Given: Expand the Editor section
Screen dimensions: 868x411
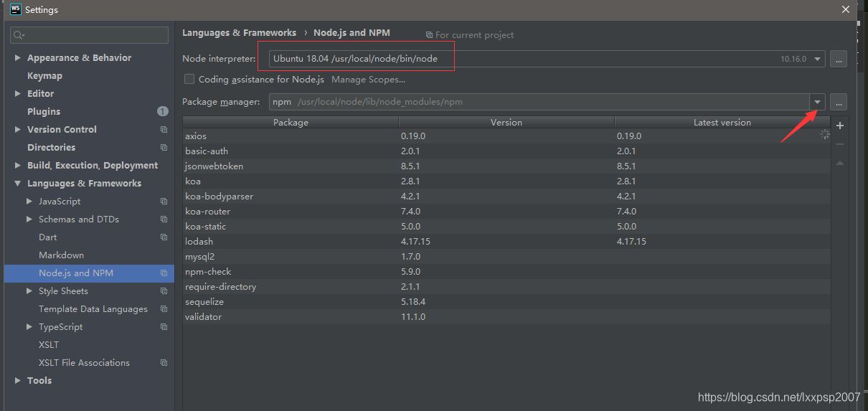Looking at the screenshot, I should pos(17,93).
